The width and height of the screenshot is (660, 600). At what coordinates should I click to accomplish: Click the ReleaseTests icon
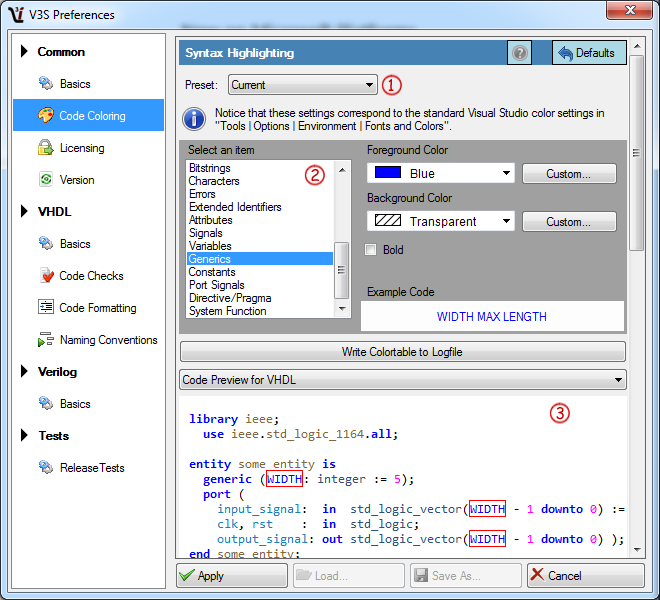tap(46, 467)
